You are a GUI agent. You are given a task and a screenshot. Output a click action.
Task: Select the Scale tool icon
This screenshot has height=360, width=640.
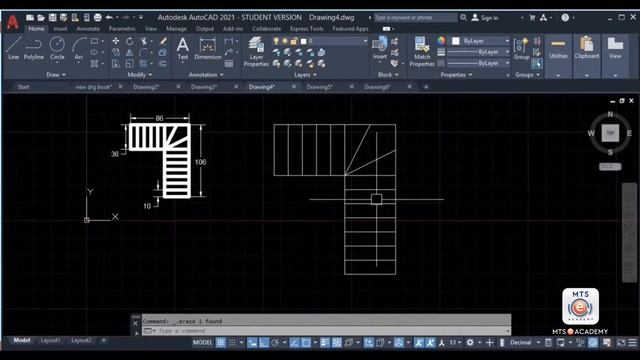[129, 64]
